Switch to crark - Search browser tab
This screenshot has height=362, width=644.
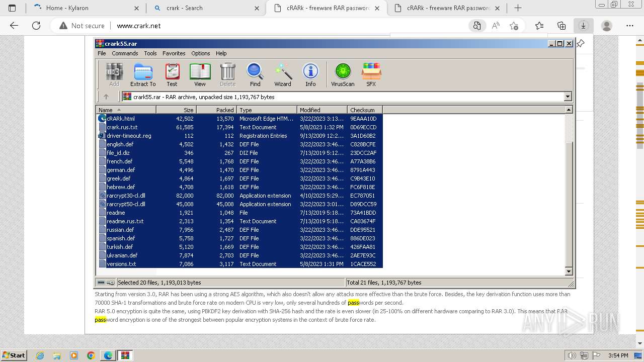pos(205,8)
